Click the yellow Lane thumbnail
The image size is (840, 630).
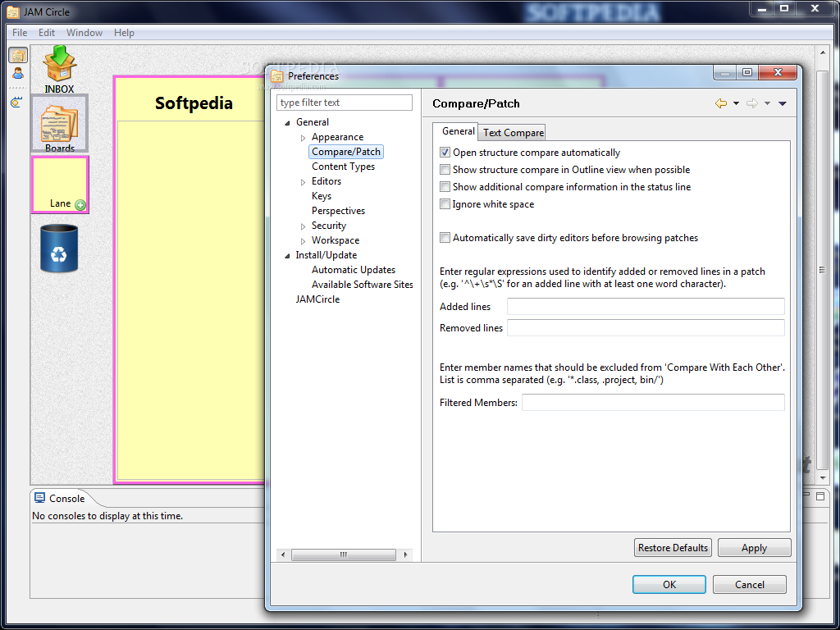click(60, 185)
